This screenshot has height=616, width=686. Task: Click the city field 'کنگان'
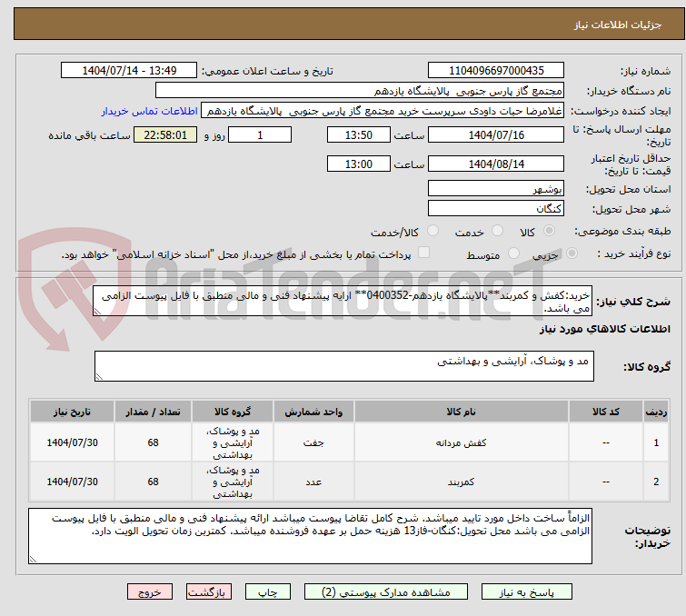[496, 208]
